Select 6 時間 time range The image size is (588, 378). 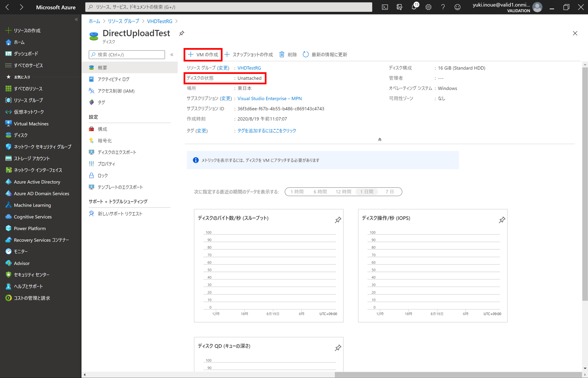[x=320, y=192]
